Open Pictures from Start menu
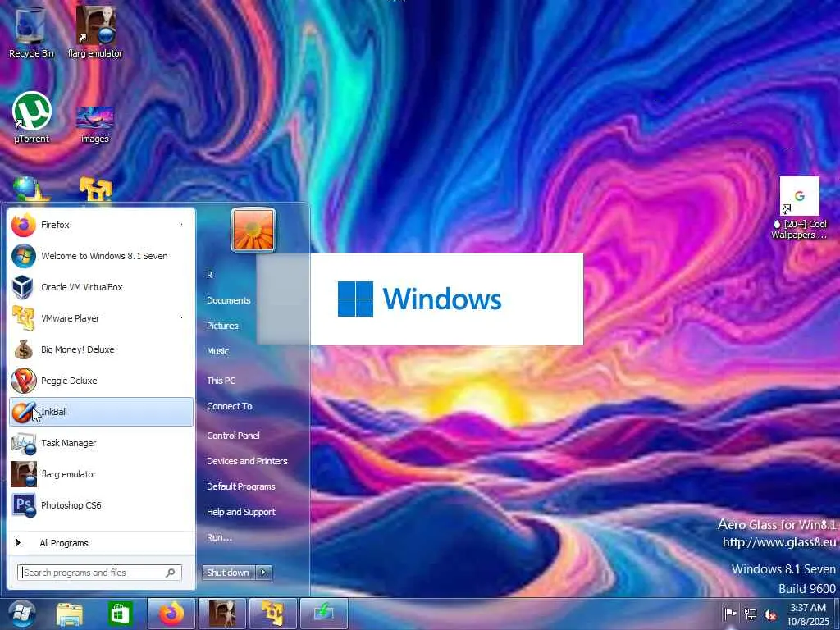 [222, 326]
